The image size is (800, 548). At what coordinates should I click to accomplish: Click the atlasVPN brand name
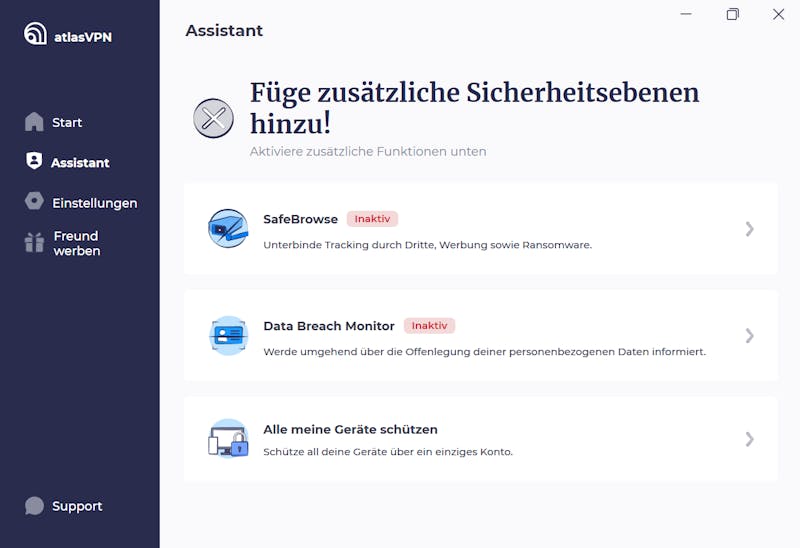[83, 37]
